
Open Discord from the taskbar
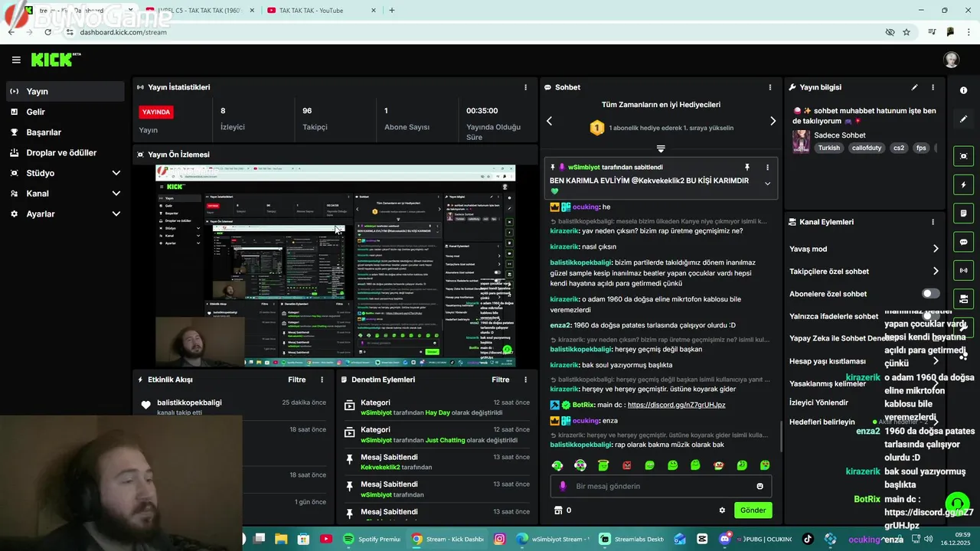click(x=725, y=539)
